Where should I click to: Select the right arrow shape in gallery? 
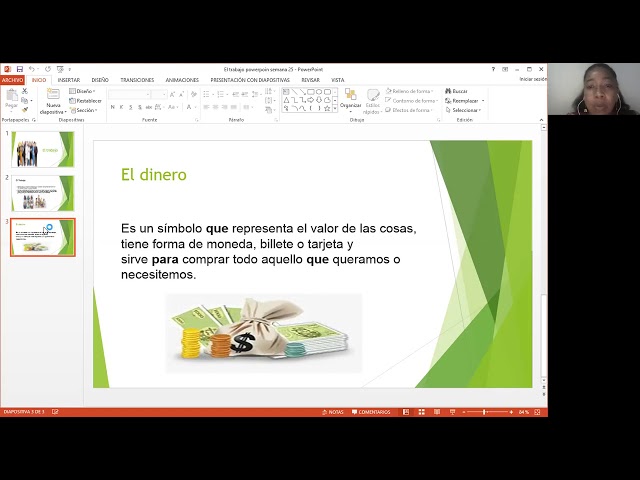[x=311, y=100]
